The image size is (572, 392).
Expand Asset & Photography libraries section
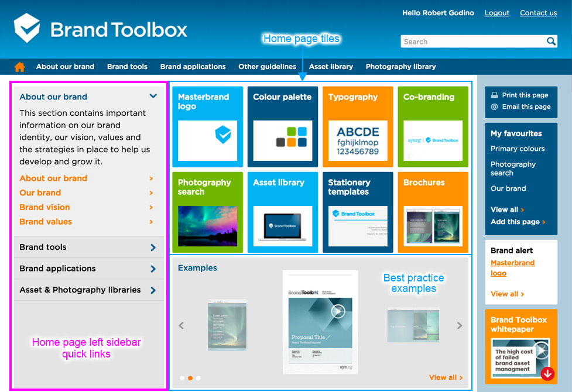coord(153,290)
